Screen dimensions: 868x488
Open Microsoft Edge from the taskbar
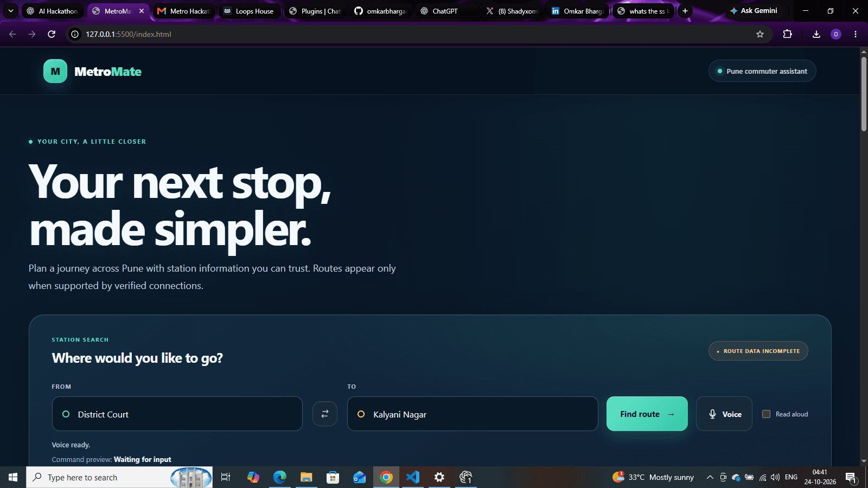[280, 477]
